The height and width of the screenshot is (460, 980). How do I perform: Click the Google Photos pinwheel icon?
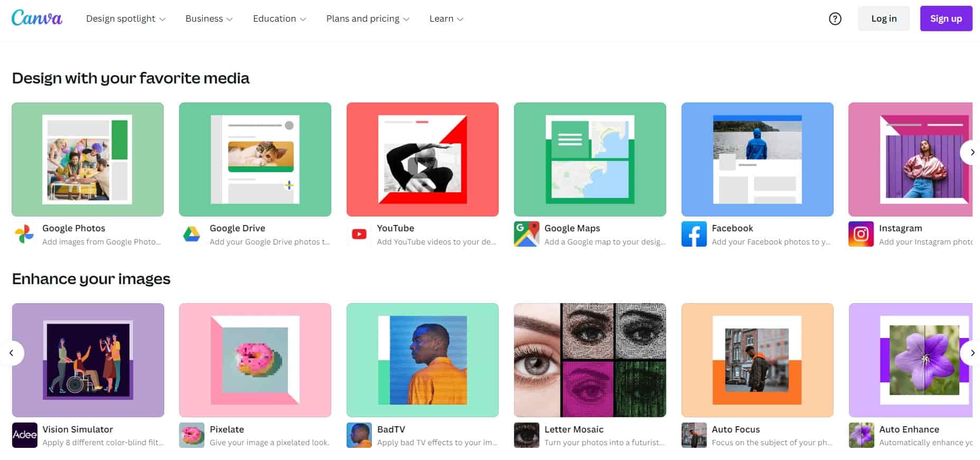click(x=24, y=234)
